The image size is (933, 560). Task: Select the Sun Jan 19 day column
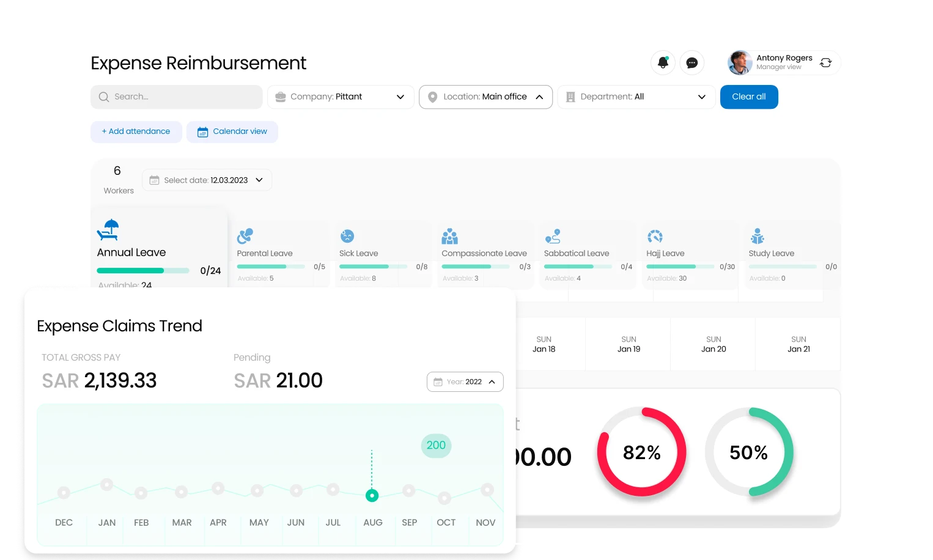click(628, 344)
